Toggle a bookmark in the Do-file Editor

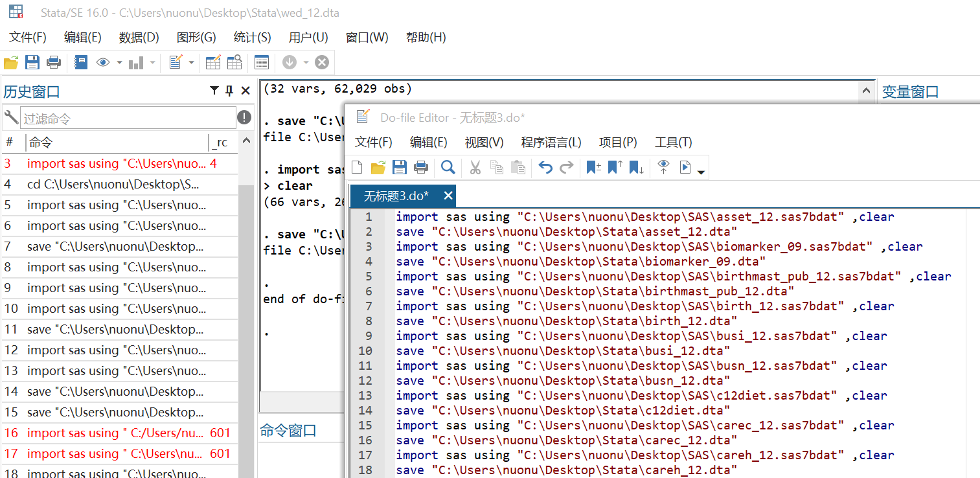tap(593, 167)
